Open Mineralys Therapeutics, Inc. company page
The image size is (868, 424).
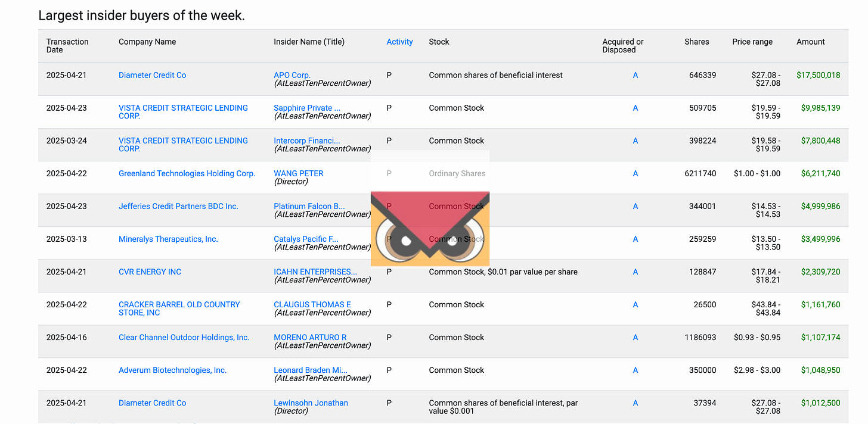[x=168, y=239]
